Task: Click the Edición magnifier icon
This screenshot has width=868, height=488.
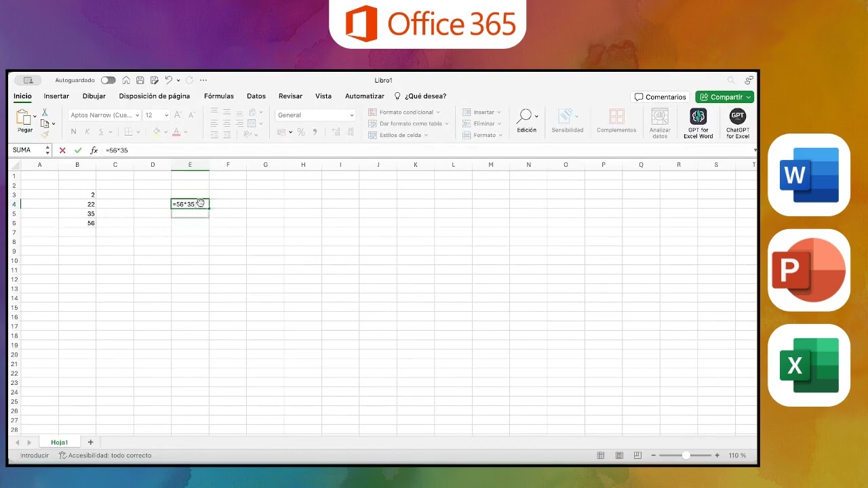Action: [524, 117]
